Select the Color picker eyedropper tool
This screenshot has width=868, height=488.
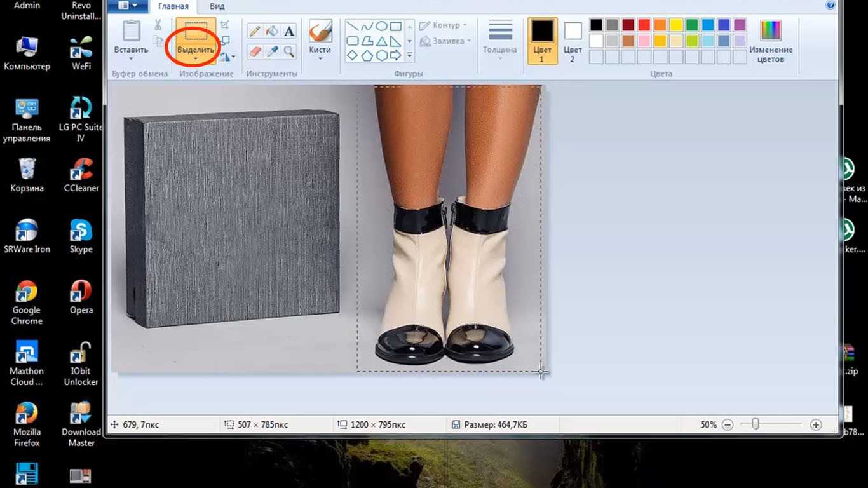point(271,51)
